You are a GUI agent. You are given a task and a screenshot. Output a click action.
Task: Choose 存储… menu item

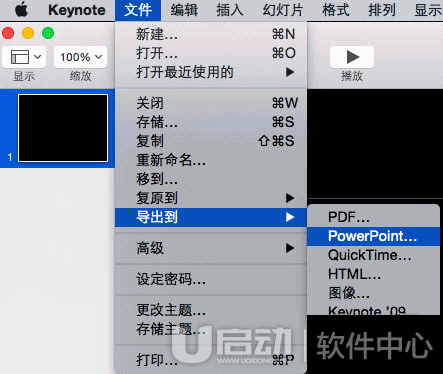point(211,122)
